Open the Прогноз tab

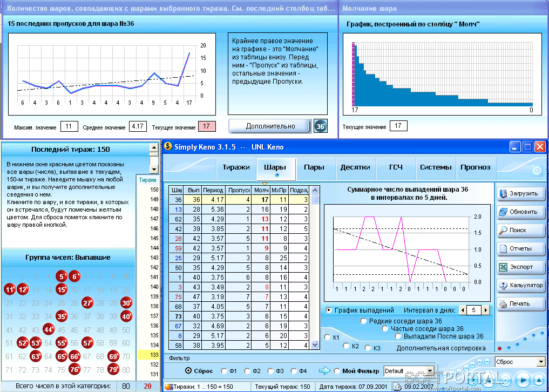(475, 167)
